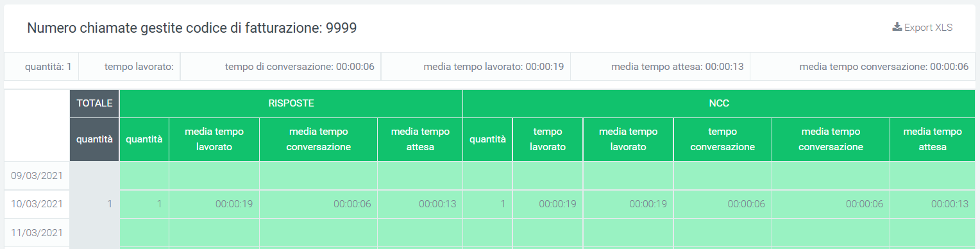The height and width of the screenshot is (249, 980).
Task: Click the media tempo lavorato 00:00:19 summary
Action: coord(494,66)
